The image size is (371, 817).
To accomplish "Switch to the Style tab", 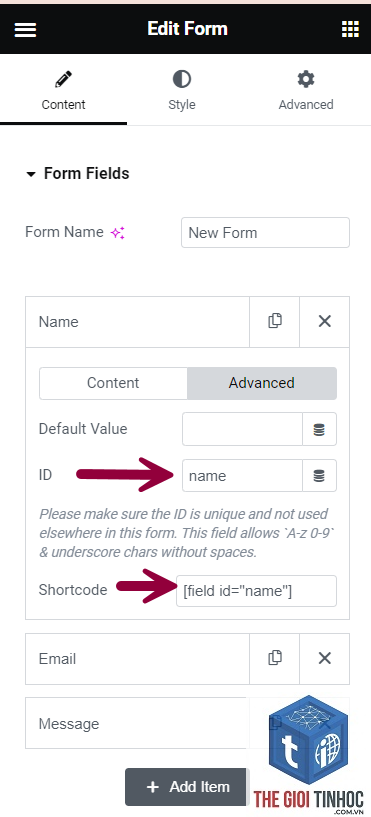I will 181,91.
